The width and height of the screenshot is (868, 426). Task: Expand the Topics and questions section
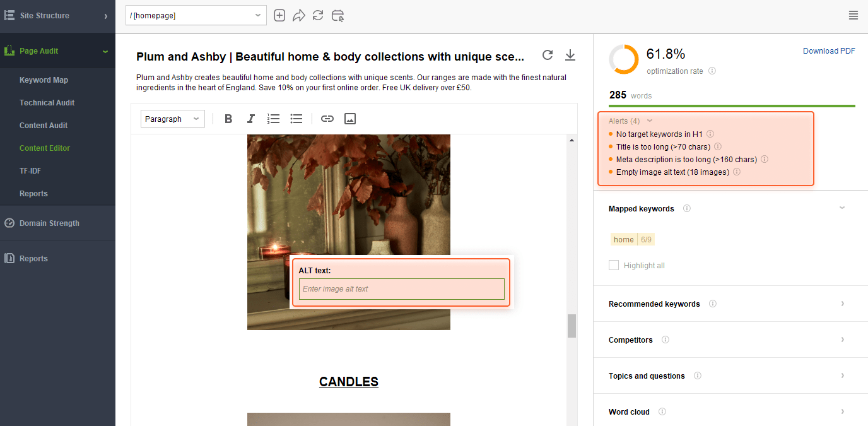pyautogui.click(x=843, y=376)
